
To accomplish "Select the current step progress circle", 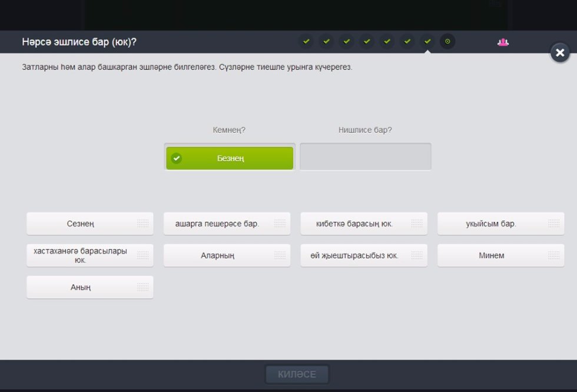I will (447, 42).
